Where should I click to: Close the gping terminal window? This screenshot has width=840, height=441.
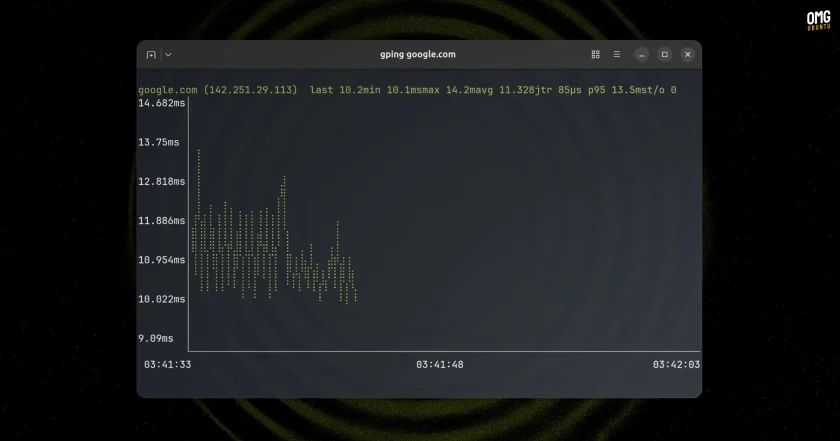688,55
